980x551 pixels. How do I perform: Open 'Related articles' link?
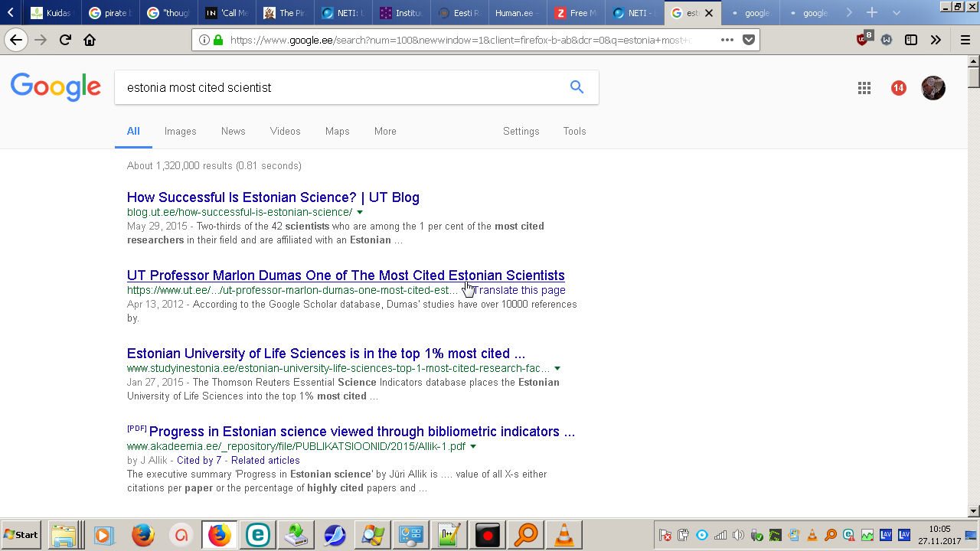click(x=266, y=461)
